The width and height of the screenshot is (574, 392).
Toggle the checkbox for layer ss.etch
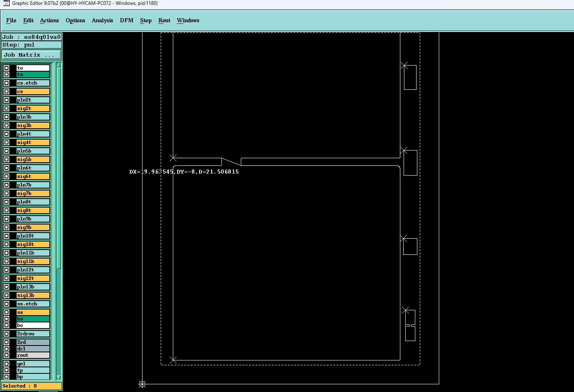[x=6, y=304]
